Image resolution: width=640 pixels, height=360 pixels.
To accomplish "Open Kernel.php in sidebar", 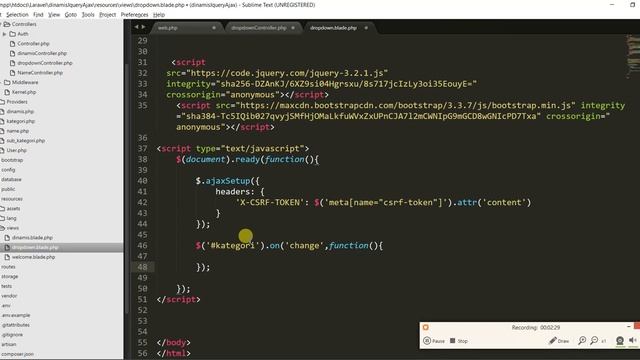I will [x=24, y=92].
